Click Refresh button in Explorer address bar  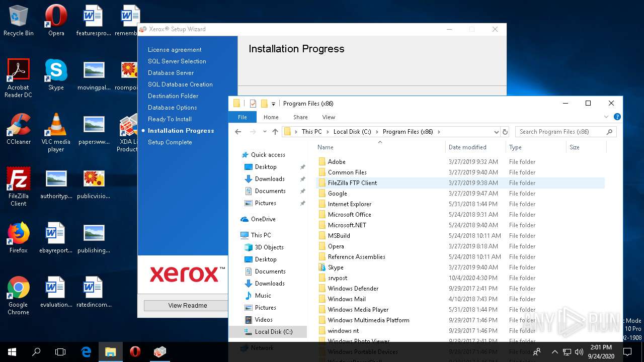tap(505, 132)
